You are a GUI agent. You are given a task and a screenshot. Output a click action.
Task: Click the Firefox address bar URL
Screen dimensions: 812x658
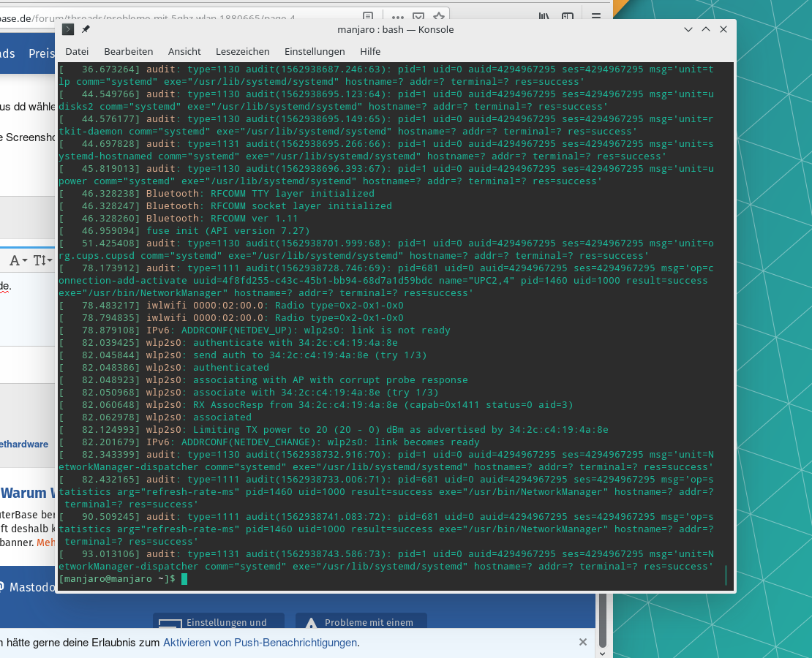point(148,18)
